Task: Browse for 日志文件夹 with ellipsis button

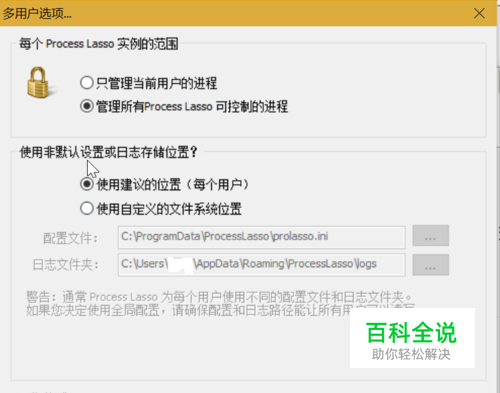Action: coord(430,265)
